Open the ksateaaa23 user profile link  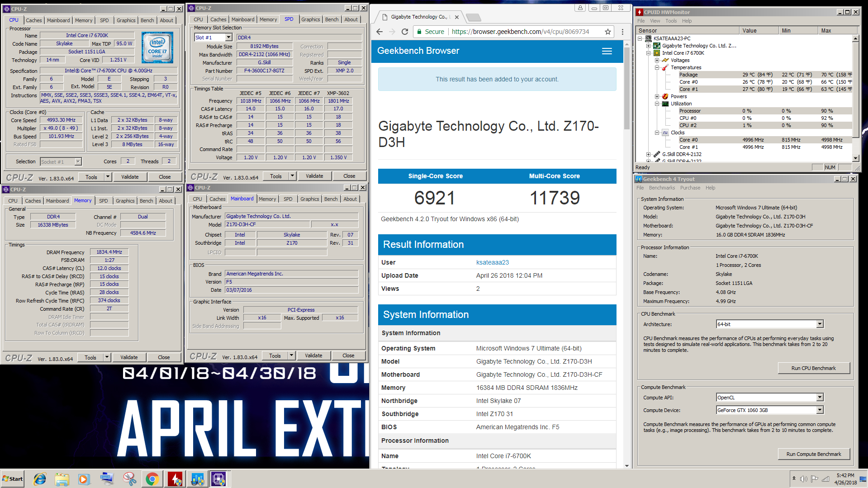tap(493, 262)
